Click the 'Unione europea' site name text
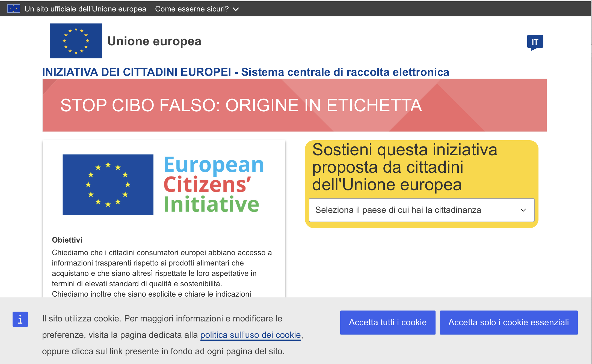Screen dimensions: 592x364 [x=154, y=41]
